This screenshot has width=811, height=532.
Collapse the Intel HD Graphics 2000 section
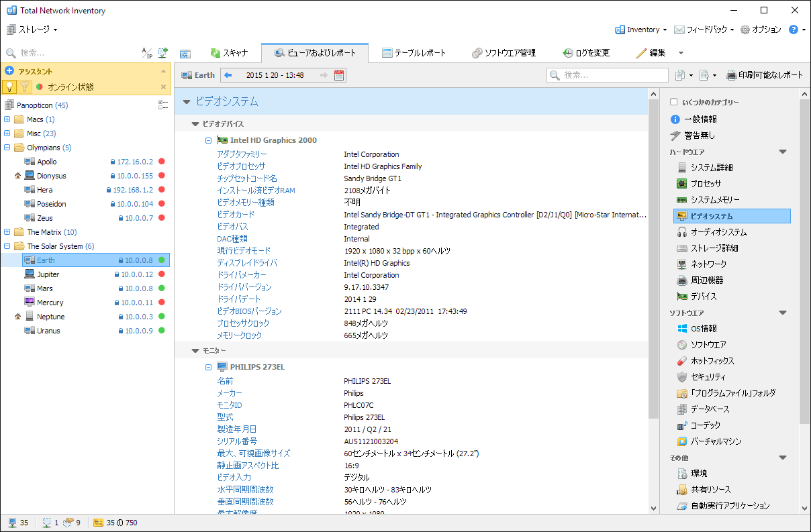(x=209, y=140)
